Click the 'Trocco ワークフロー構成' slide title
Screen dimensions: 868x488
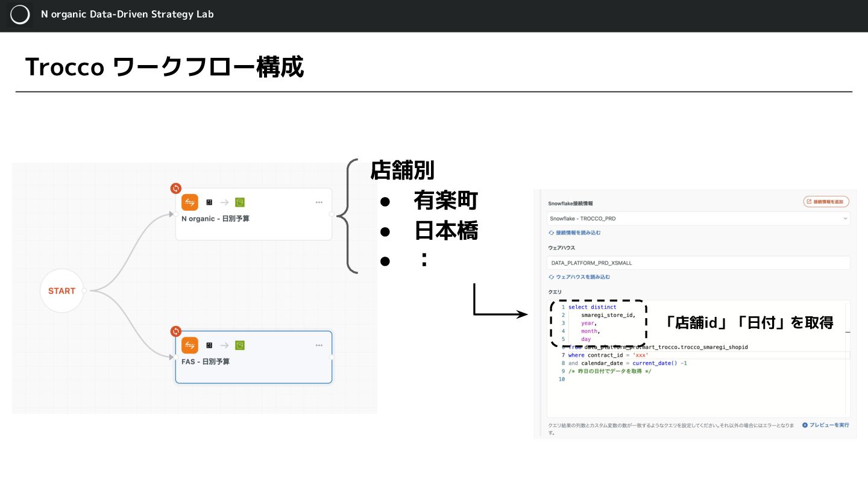click(x=165, y=67)
